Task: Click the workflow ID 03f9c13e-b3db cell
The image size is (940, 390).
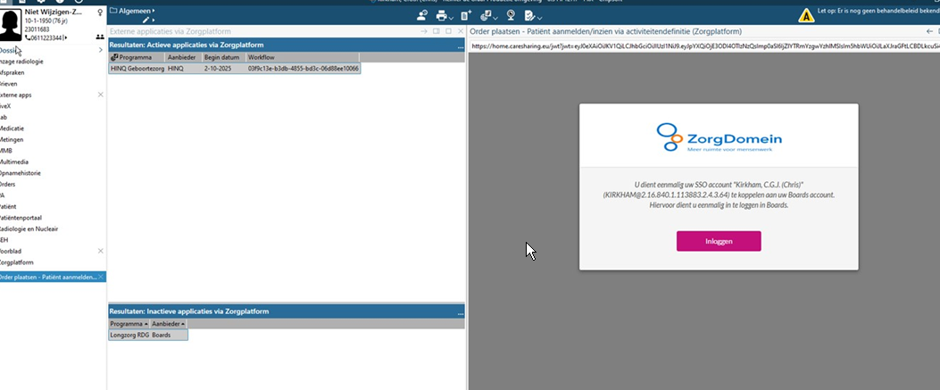Action: [303, 69]
